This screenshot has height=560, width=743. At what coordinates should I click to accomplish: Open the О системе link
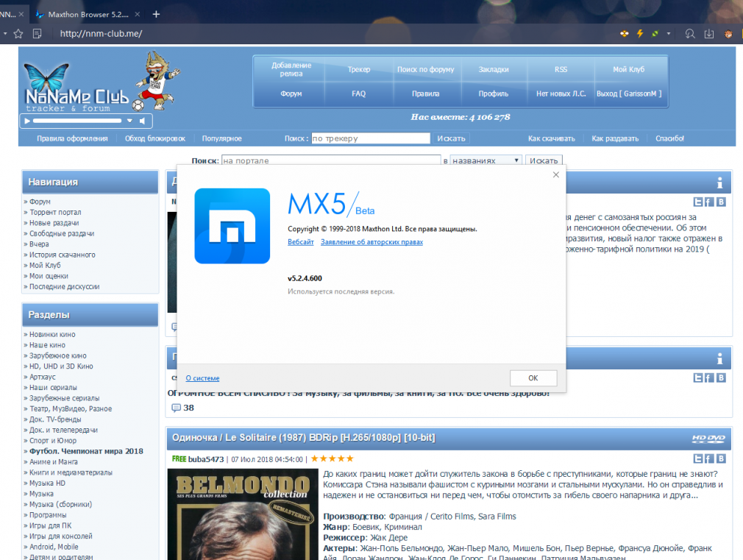[x=202, y=378]
